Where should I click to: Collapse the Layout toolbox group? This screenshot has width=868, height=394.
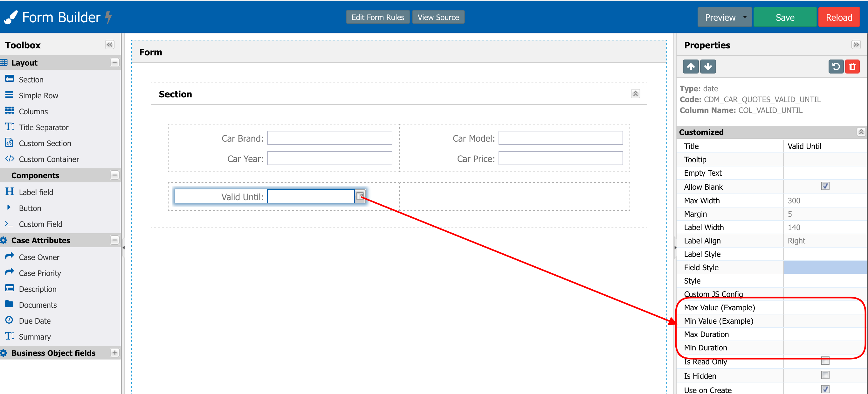coord(114,62)
